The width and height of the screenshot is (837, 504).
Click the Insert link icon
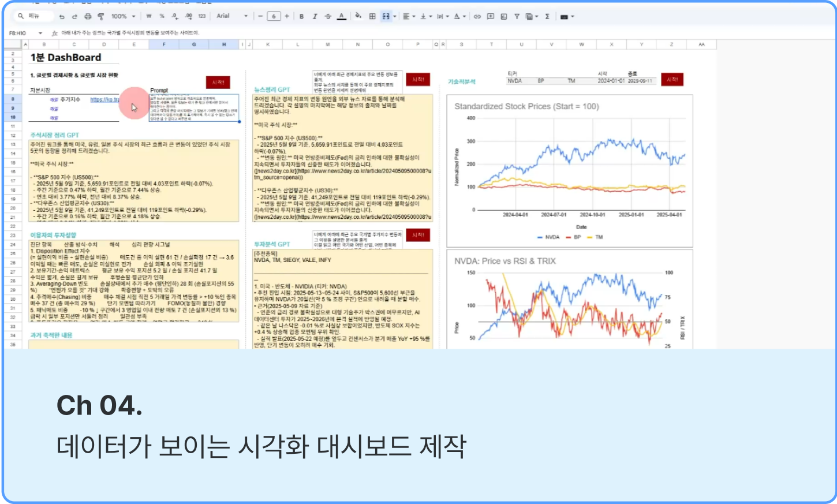(477, 16)
